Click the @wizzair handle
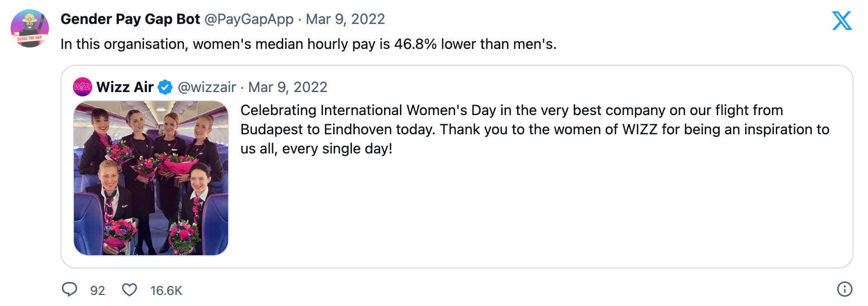 click(206, 87)
